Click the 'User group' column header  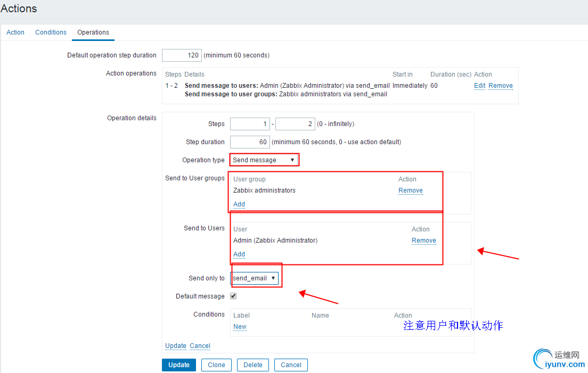tap(249, 179)
